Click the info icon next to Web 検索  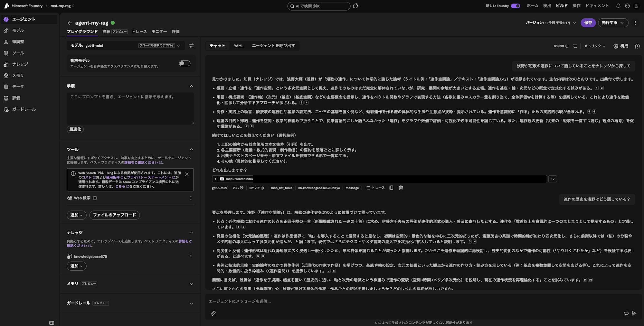[x=95, y=198]
